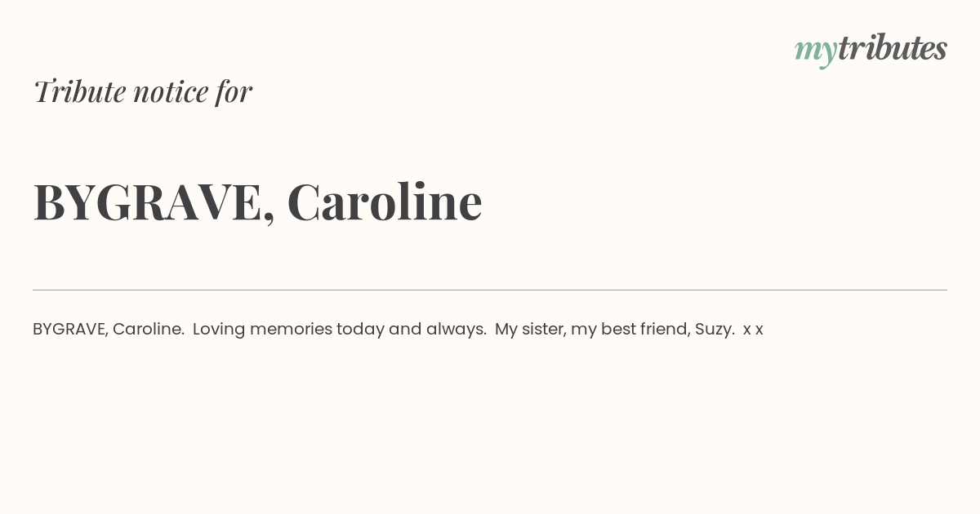
Task: Click the word "Tribute" in the italic heading
Action: (79, 91)
